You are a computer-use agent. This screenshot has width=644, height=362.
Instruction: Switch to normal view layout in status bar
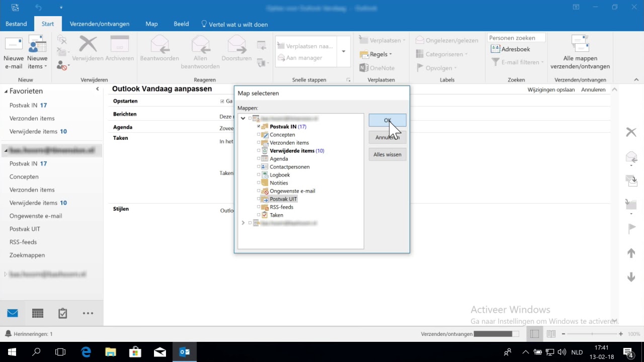click(534, 334)
